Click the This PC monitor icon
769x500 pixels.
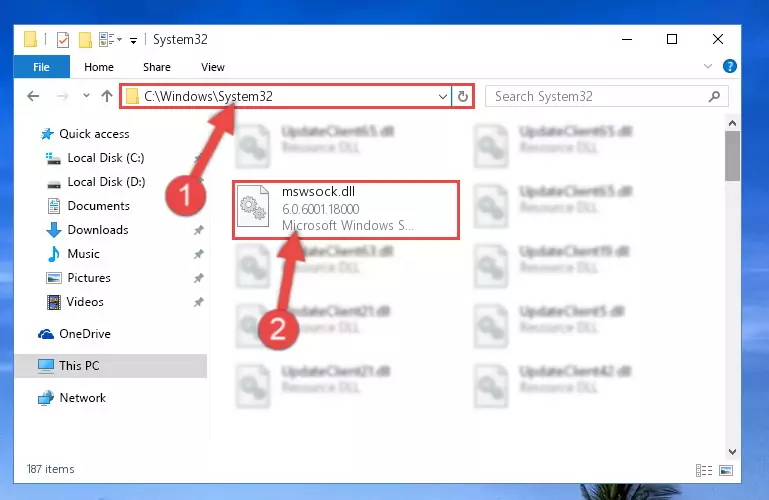pos(46,366)
